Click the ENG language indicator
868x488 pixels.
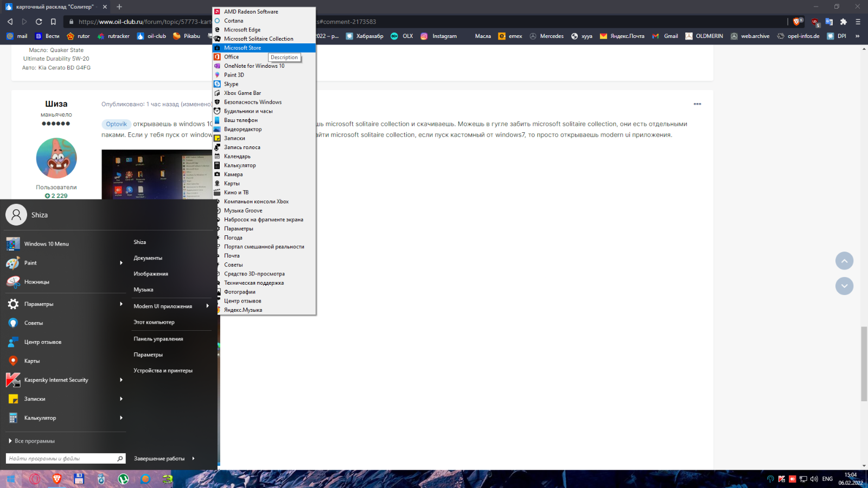pos(827,479)
